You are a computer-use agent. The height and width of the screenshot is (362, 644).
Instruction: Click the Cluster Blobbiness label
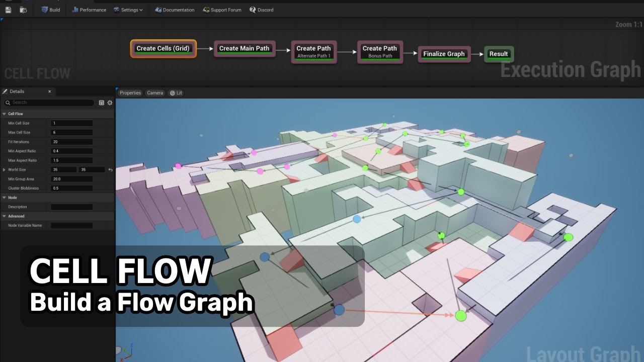click(22, 188)
